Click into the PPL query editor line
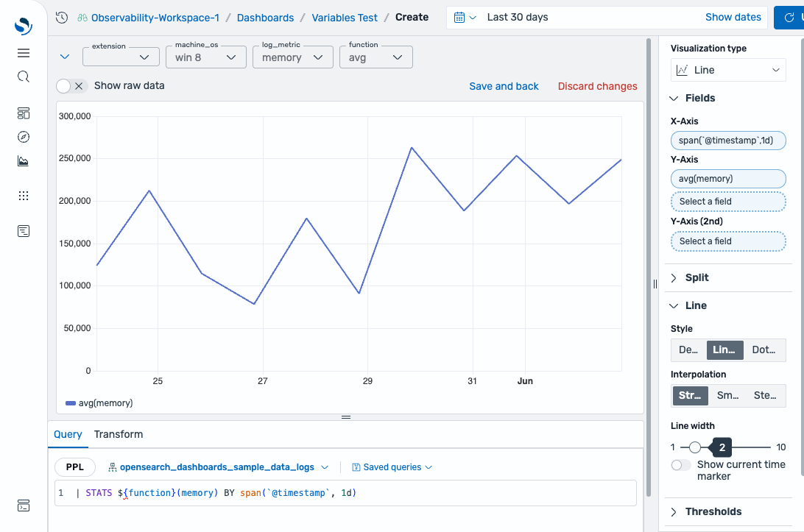 coord(345,493)
